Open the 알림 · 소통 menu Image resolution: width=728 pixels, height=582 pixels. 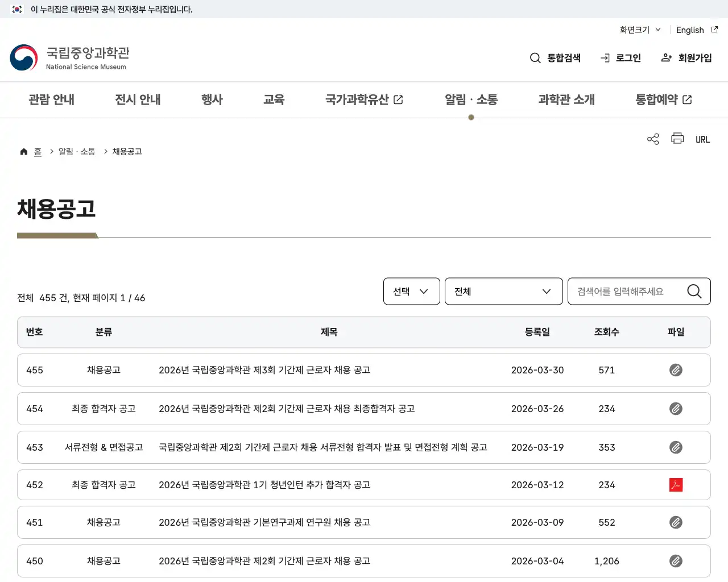pos(471,99)
